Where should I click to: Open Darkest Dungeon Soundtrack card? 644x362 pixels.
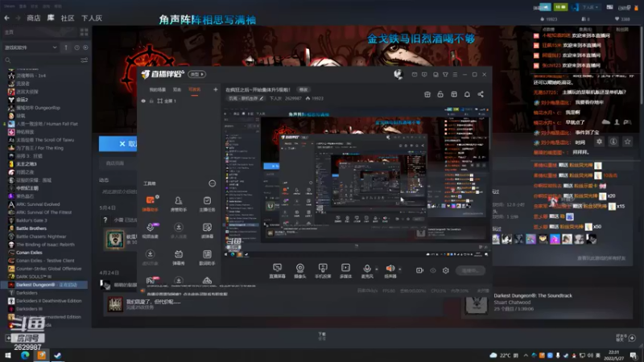(x=547, y=302)
